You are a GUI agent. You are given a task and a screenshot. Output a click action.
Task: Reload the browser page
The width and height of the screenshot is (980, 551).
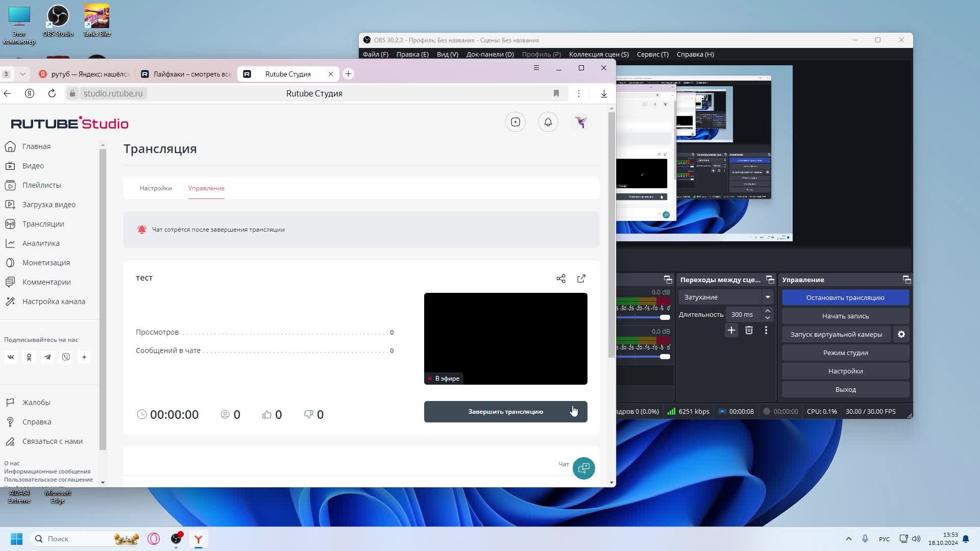(x=52, y=93)
